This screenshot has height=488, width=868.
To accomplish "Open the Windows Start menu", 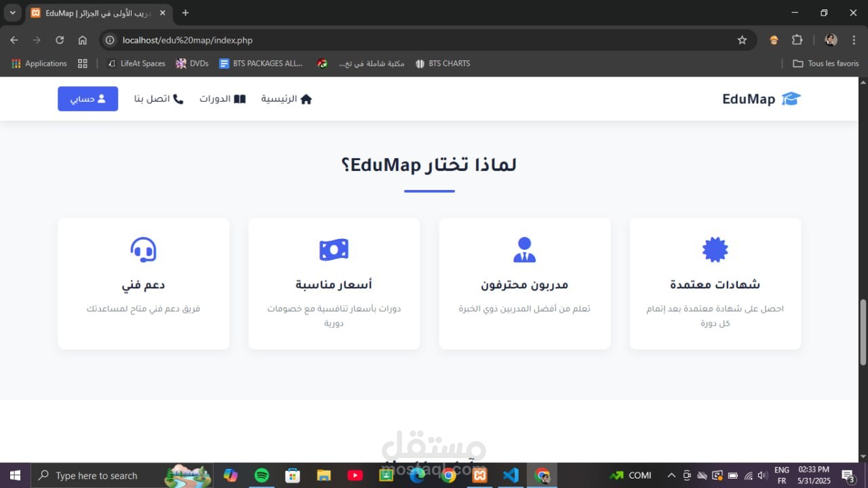I will point(15,475).
